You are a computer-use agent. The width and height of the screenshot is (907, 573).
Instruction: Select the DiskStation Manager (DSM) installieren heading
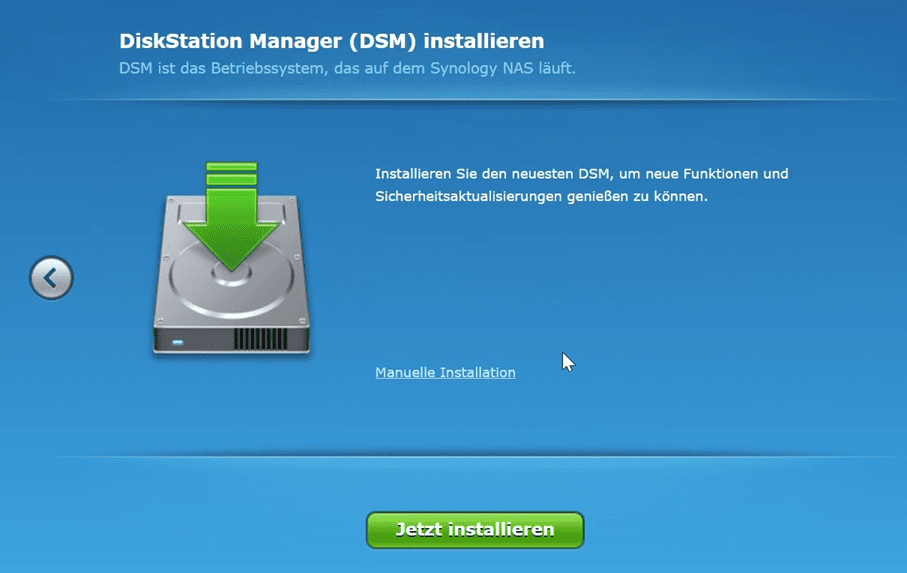(x=331, y=41)
